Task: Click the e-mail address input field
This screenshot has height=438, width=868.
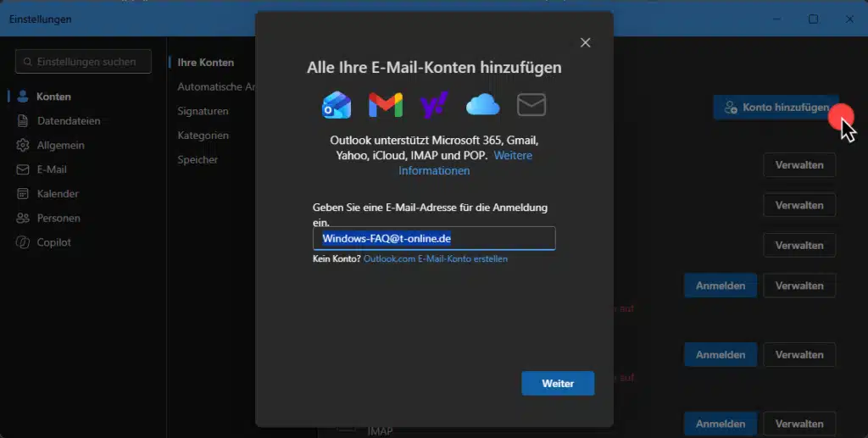Action: click(x=434, y=238)
